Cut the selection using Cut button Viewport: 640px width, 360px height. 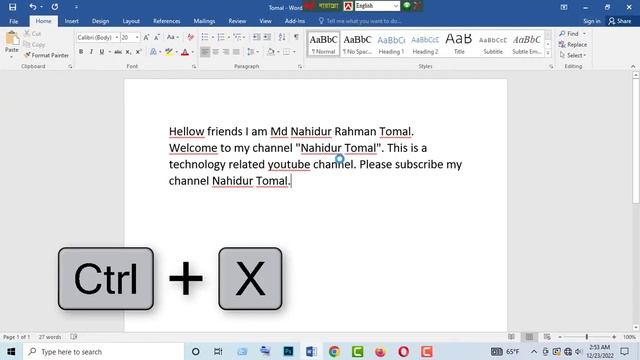tap(33, 33)
